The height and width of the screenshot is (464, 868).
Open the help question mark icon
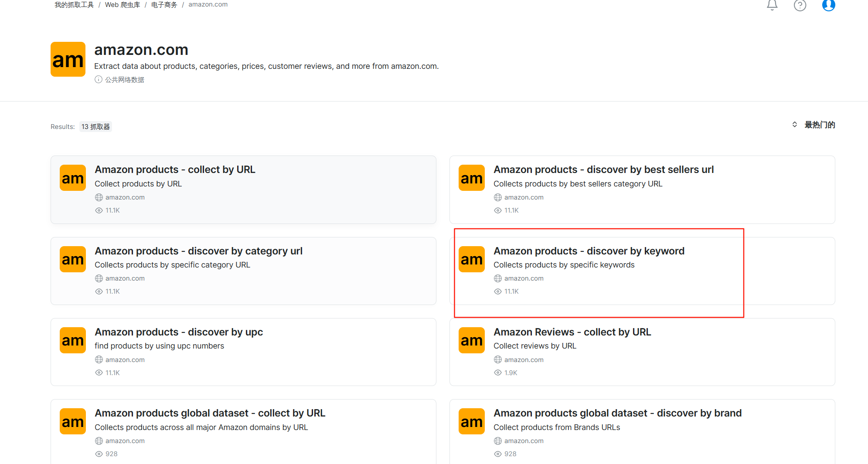point(800,5)
